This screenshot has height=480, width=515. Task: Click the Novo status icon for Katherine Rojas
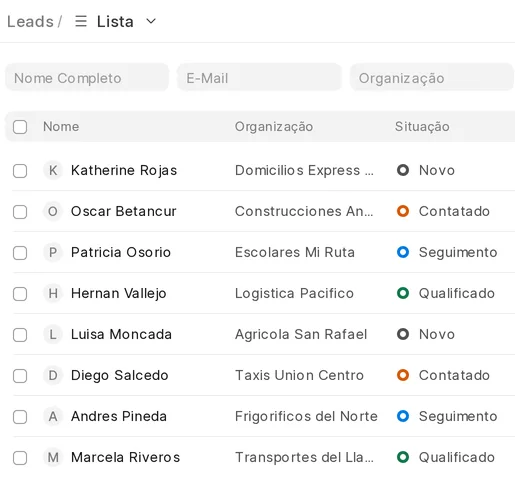(x=403, y=170)
